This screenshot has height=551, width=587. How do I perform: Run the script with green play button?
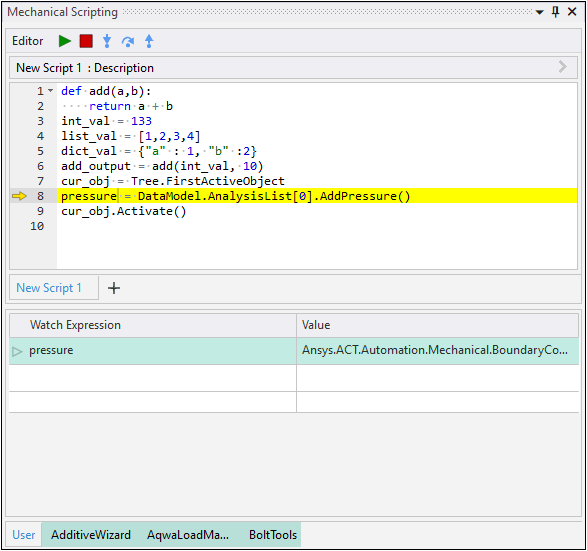[x=65, y=41]
